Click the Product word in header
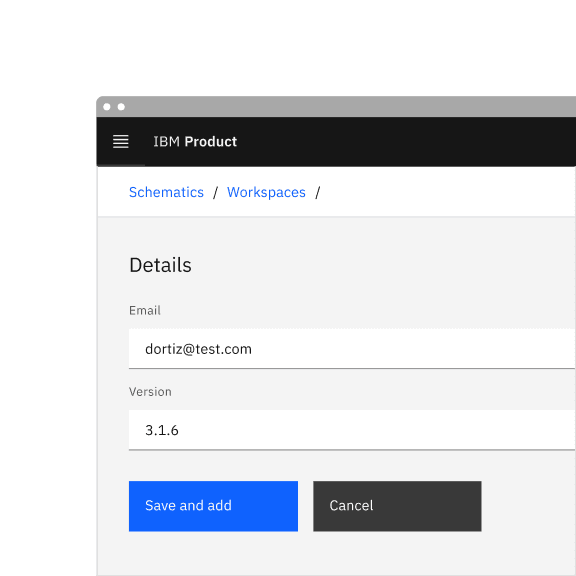Viewport: 576px width, 576px height. (x=210, y=141)
